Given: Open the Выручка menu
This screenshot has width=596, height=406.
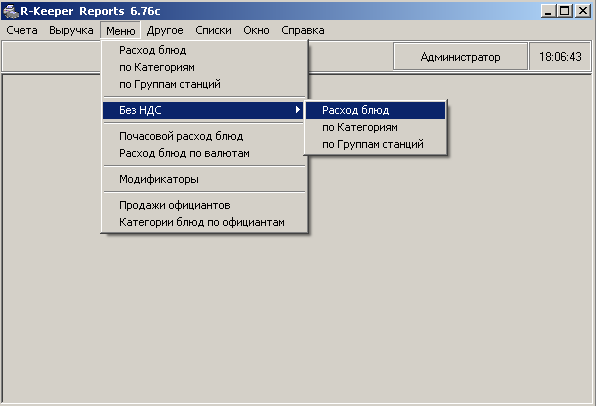Looking at the screenshot, I should coord(71,30).
